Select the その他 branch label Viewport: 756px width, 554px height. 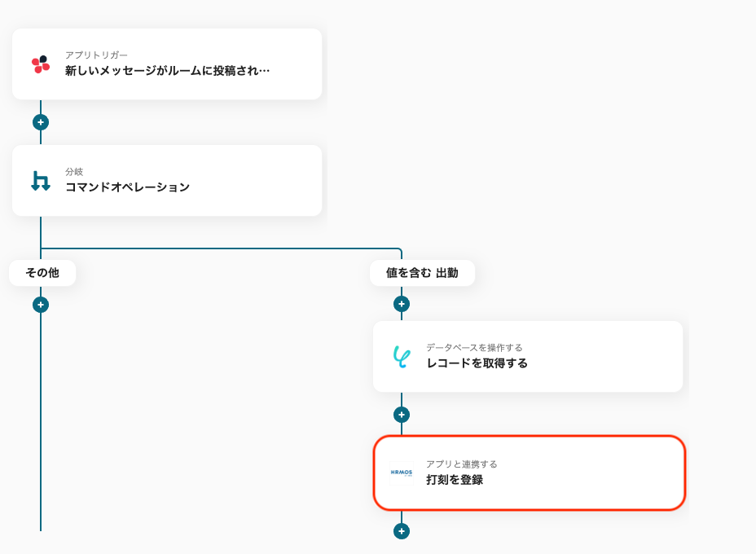[42, 273]
